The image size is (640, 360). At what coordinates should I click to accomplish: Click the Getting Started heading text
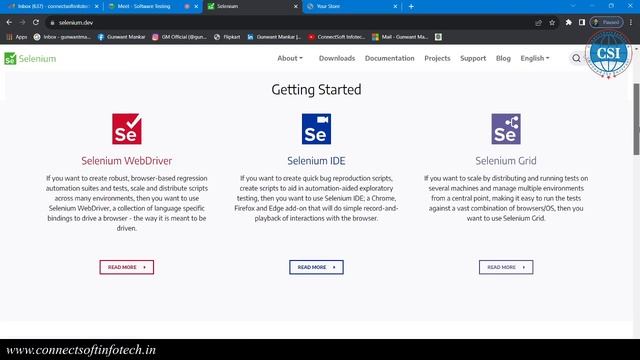coord(316,90)
